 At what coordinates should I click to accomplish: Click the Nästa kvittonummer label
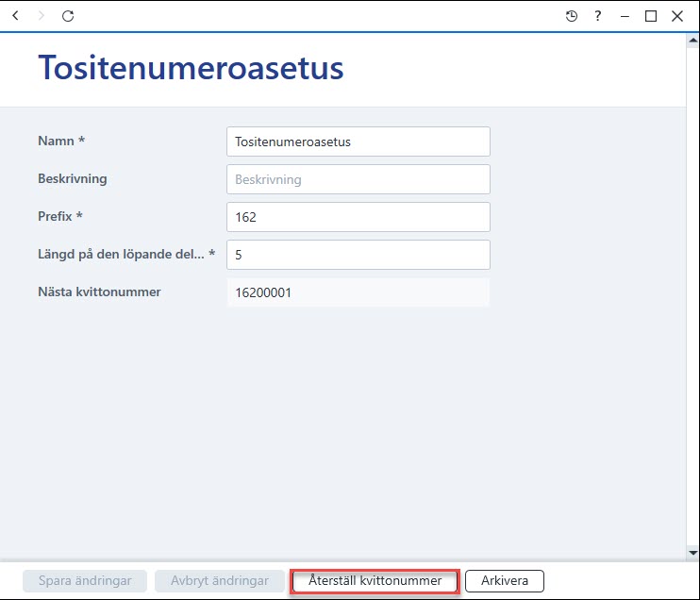(99, 292)
